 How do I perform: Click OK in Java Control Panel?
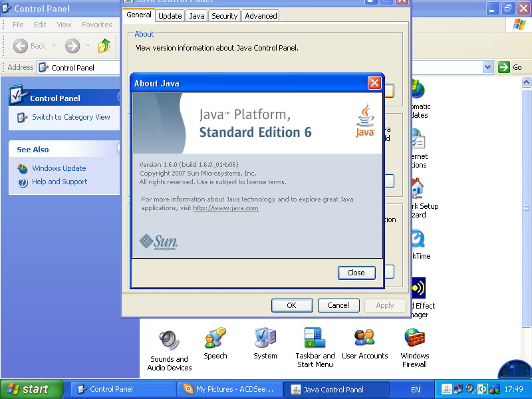pos(292,305)
